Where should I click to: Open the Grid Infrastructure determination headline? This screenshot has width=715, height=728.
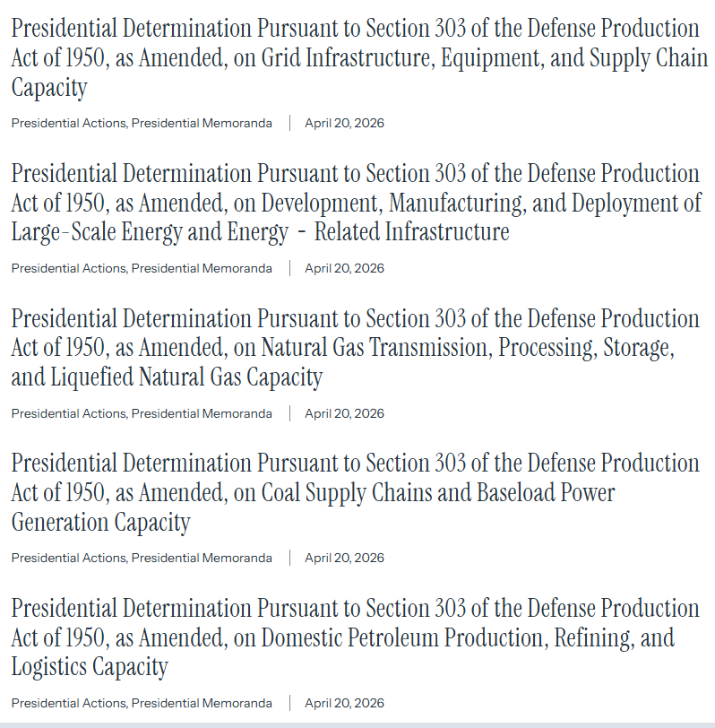(x=358, y=58)
